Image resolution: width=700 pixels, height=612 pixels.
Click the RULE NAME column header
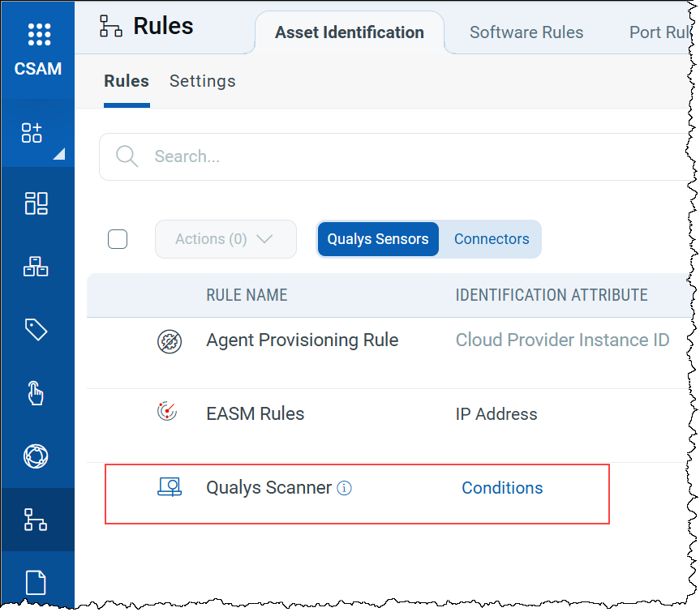click(x=247, y=295)
